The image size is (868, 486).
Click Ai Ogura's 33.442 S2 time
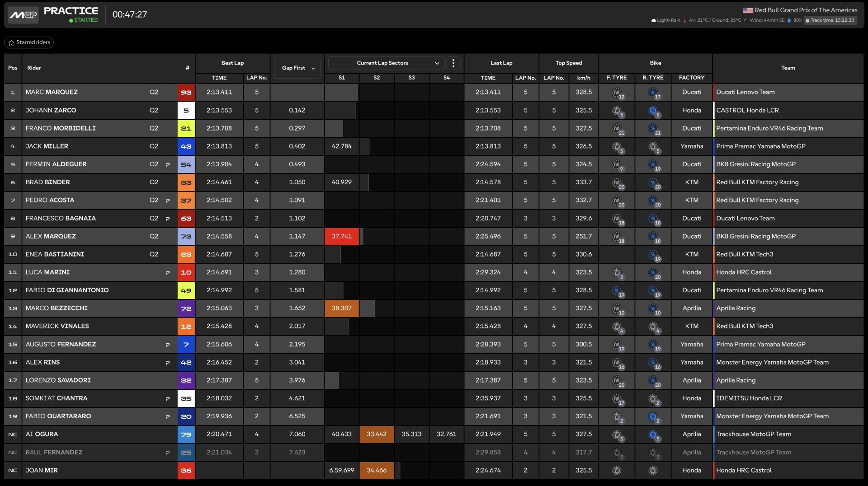coord(377,434)
